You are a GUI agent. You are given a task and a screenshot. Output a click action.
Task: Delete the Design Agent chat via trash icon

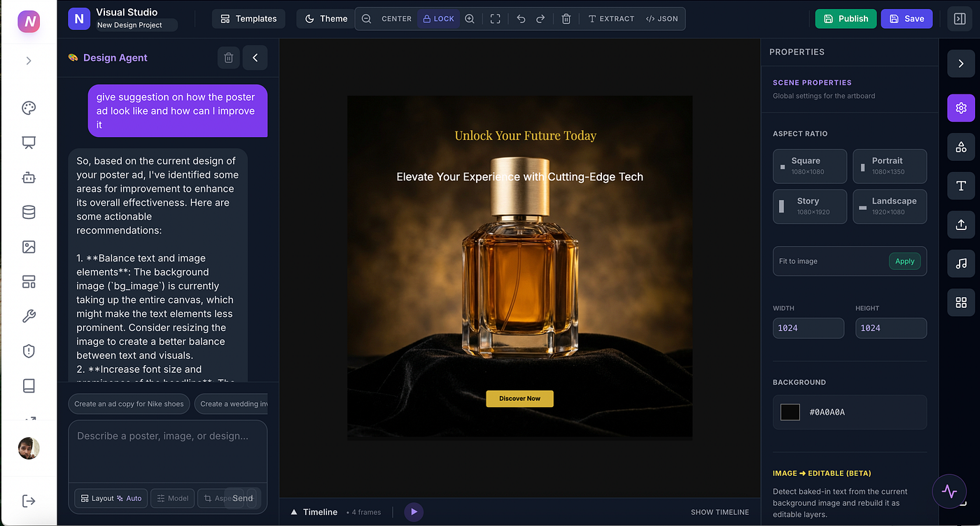228,58
